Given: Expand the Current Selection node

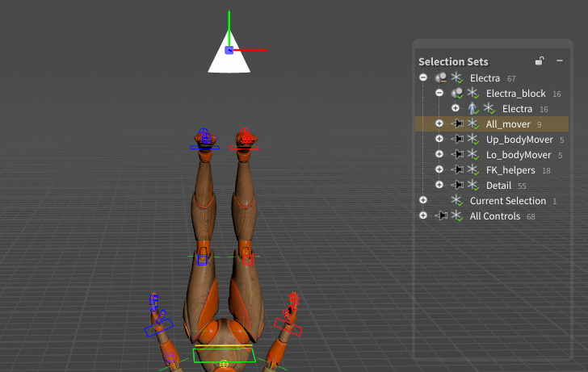Looking at the screenshot, I should (x=423, y=200).
